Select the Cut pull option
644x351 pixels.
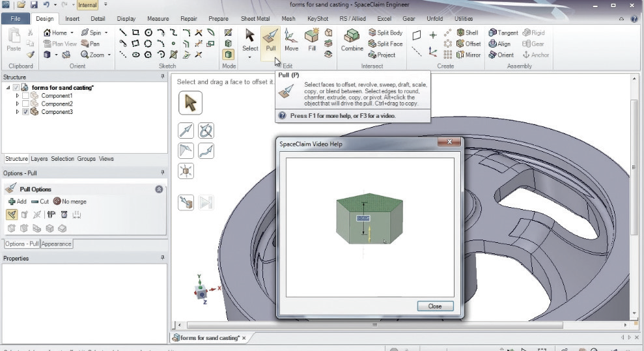pos(40,202)
